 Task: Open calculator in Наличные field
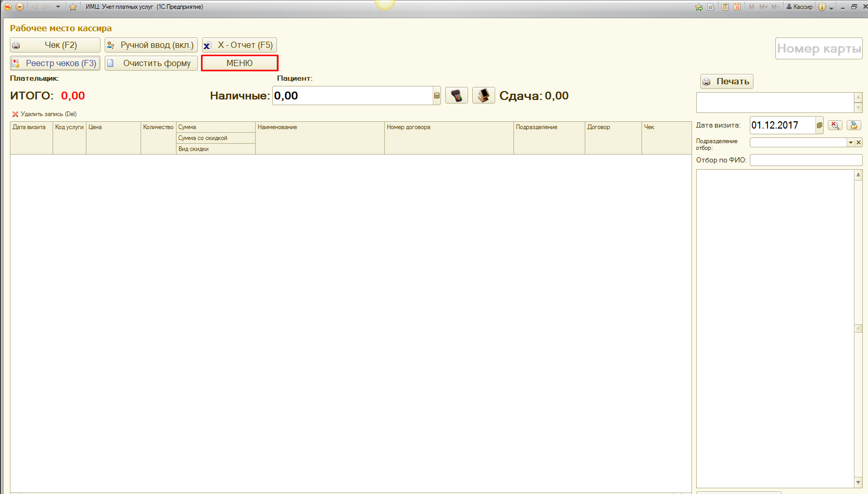(x=436, y=96)
